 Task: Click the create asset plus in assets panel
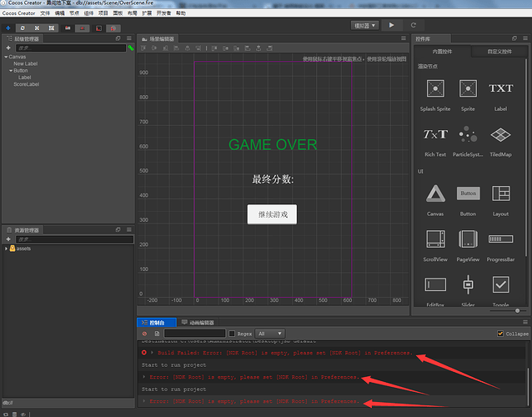click(x=8, y=239)
